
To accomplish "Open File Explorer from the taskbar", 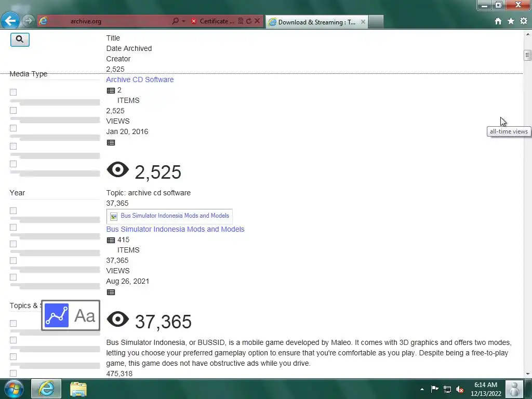I will pos(78,389).
